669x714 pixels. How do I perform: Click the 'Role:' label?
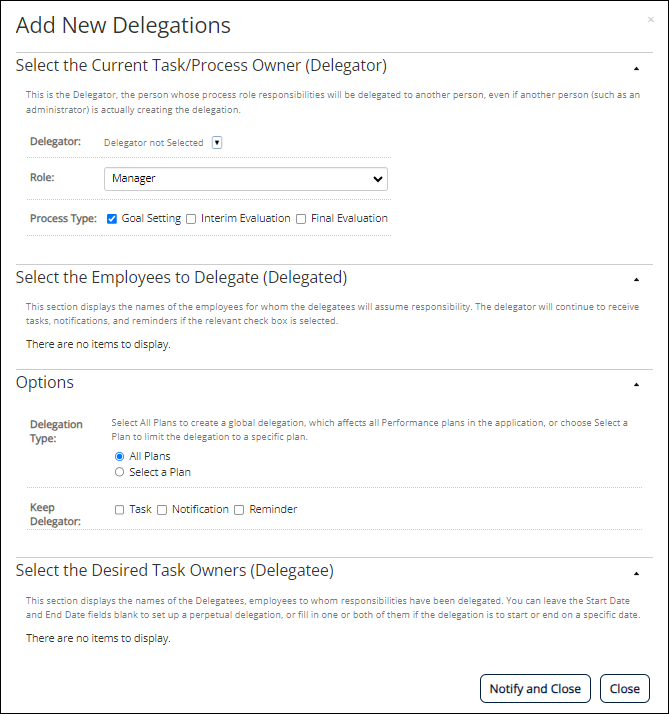(x=42, y=178)
